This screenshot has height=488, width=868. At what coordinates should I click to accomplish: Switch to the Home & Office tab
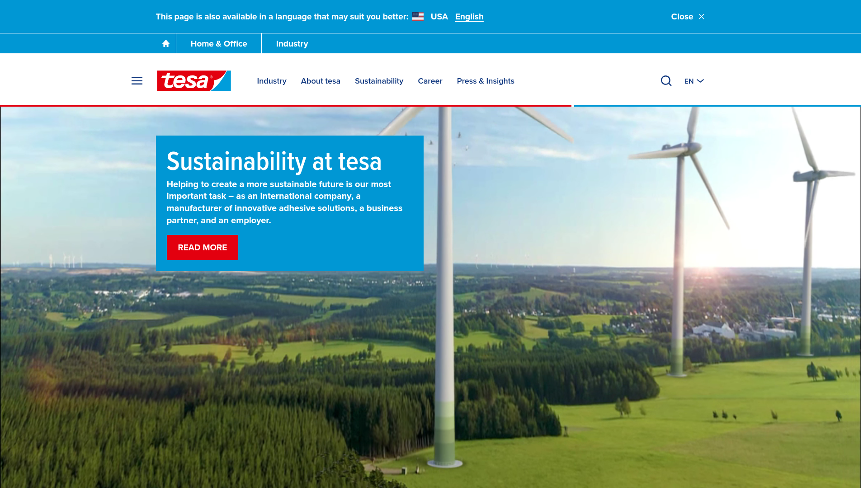tap(219, 43)
